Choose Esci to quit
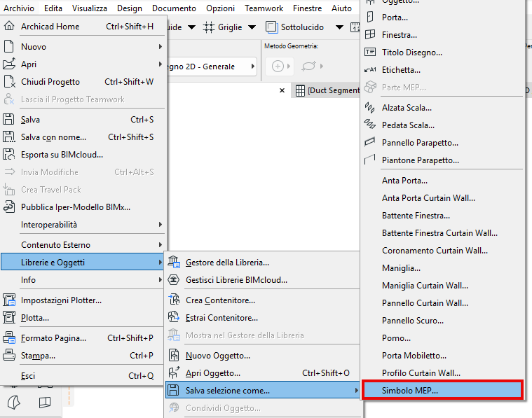 (x=83, y=375)
